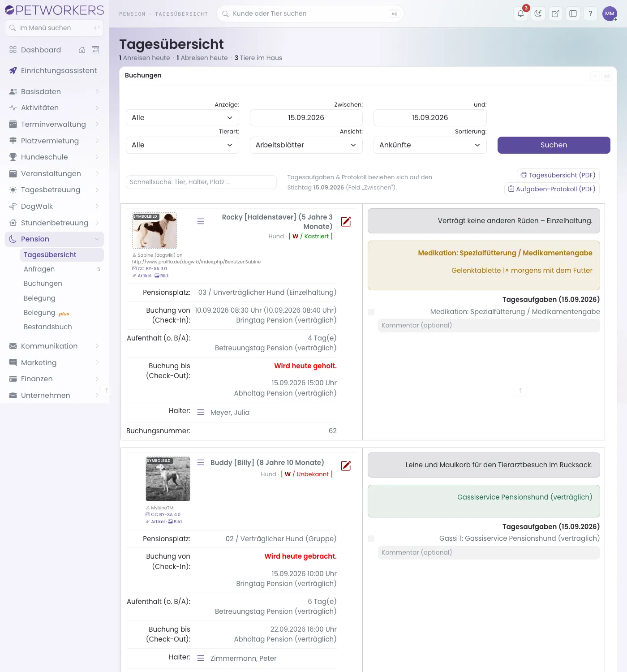Viewport: 627px width, 672px height.
Task: Open the Anzeige dropdown
Action: click(182, 118)
